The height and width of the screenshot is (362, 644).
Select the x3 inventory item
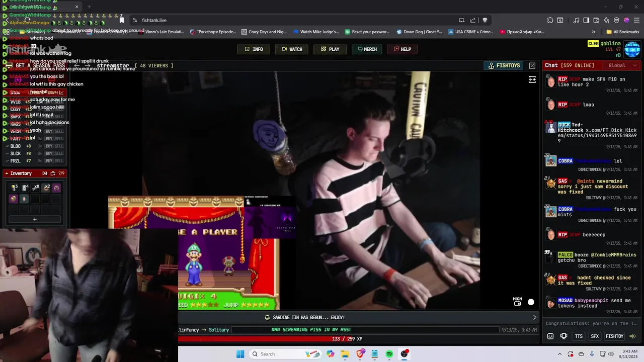[x=15, y=188]
